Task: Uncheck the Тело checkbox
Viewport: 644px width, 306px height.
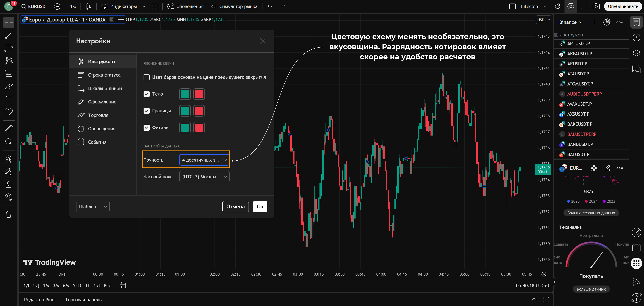Action: [147, 94]
